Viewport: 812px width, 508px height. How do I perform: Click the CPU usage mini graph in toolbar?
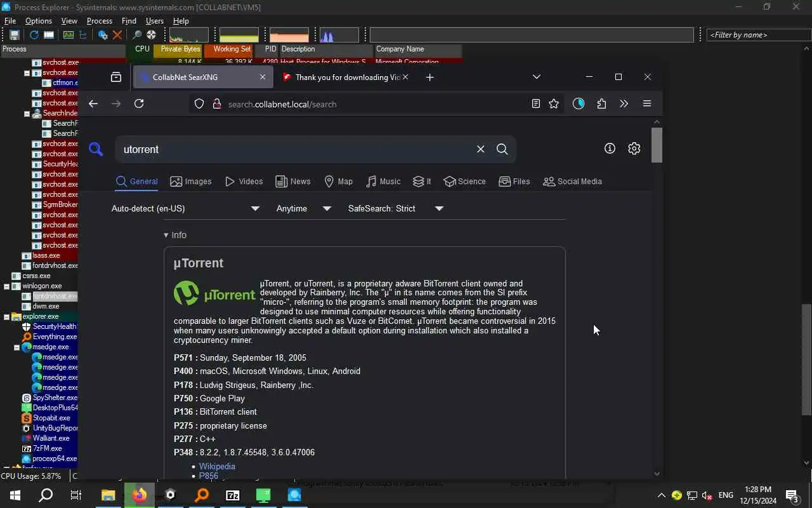point(189,35)
